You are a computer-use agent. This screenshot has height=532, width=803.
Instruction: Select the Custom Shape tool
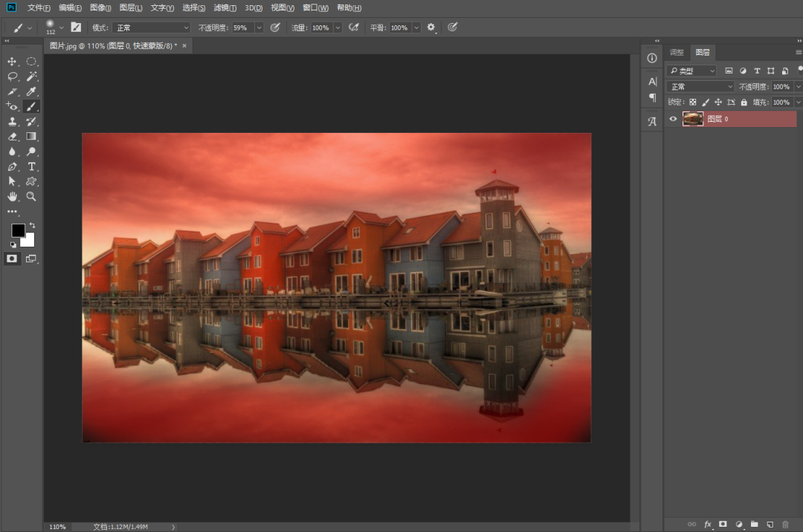31,181
